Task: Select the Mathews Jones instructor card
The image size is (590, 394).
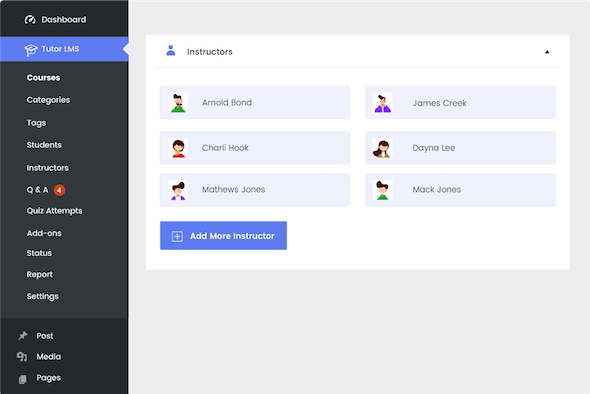Action: [x=255, y=190]
